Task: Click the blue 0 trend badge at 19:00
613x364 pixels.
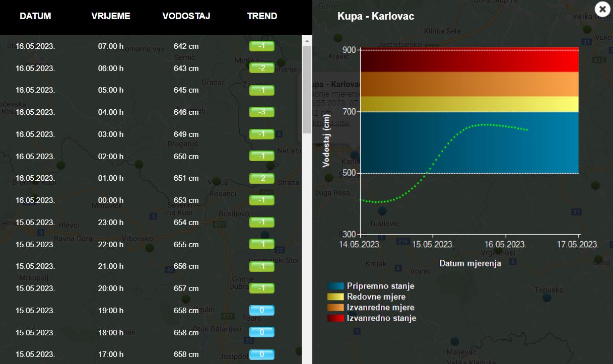Action: (261, 310)
